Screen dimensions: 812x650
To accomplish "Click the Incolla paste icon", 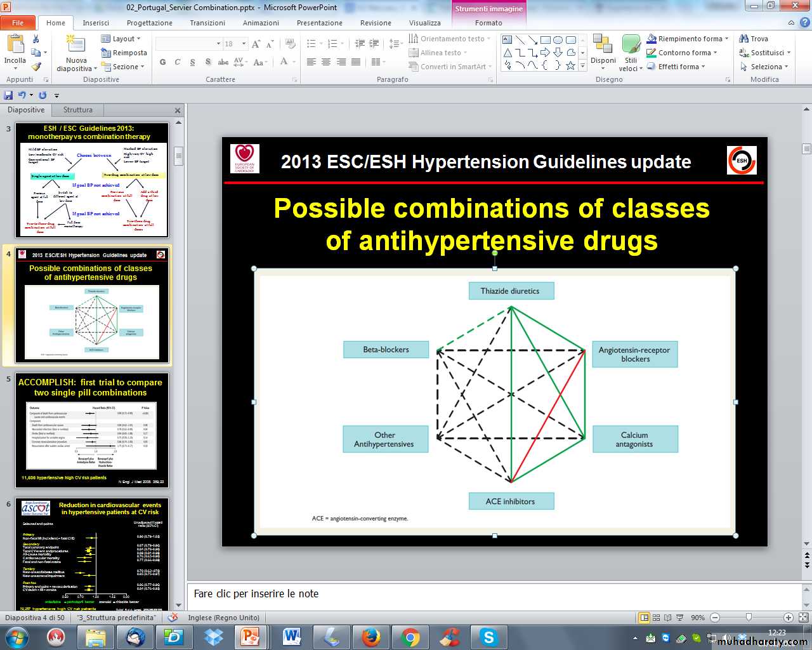I will tap(15, 48).
